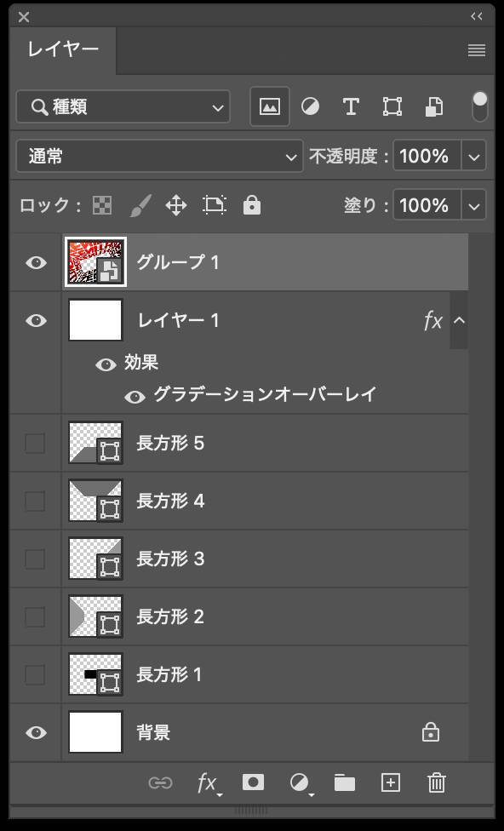The height and width of the screenshot is (831, 504).
Task: Close the panel with X icon
Action: [x=24, y=17]
